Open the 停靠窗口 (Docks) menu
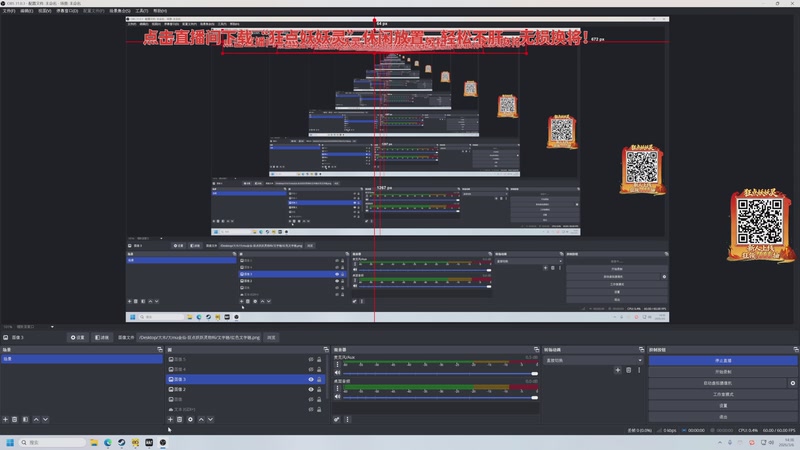 click(67, 11)
